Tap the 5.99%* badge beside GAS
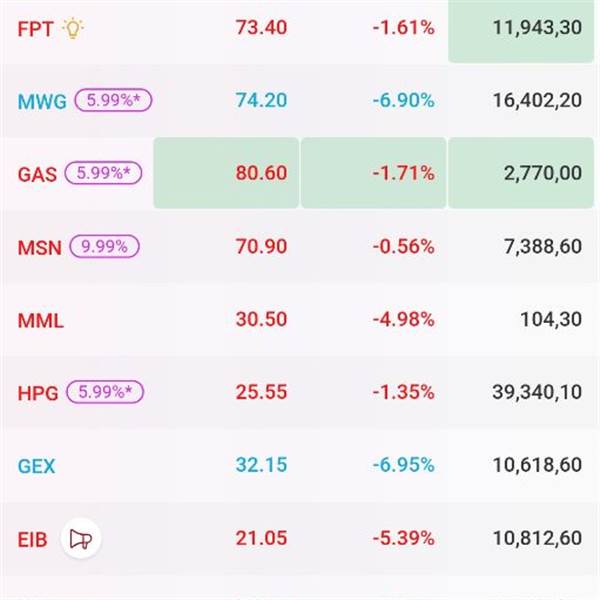This screenshot has height=600, width=600. click(104, 173)
